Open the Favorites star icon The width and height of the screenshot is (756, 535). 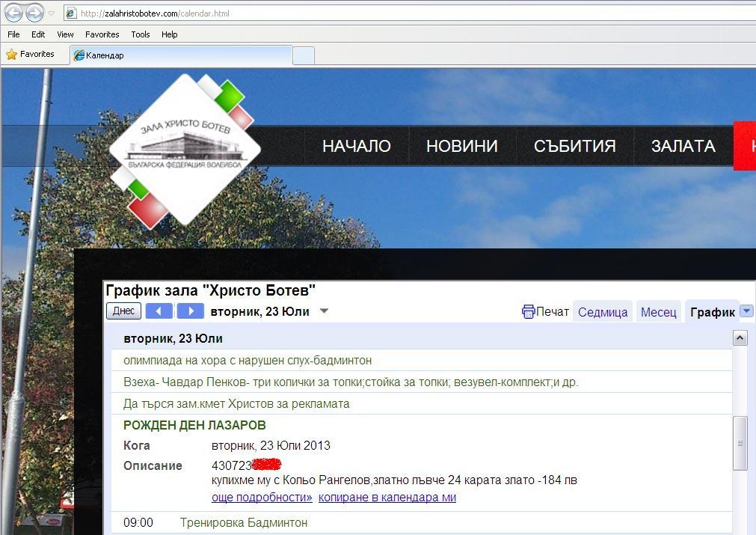point(11,55)
